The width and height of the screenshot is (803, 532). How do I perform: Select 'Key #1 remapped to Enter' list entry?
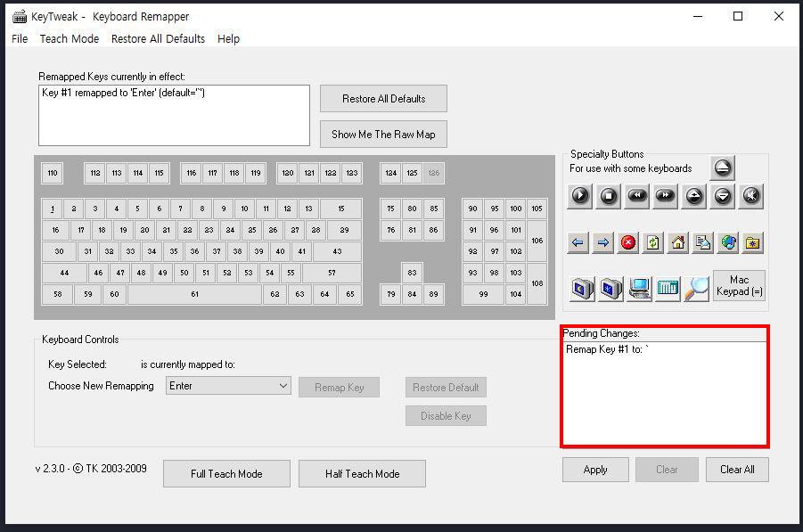pyautogui.click(x=123, y=93)
